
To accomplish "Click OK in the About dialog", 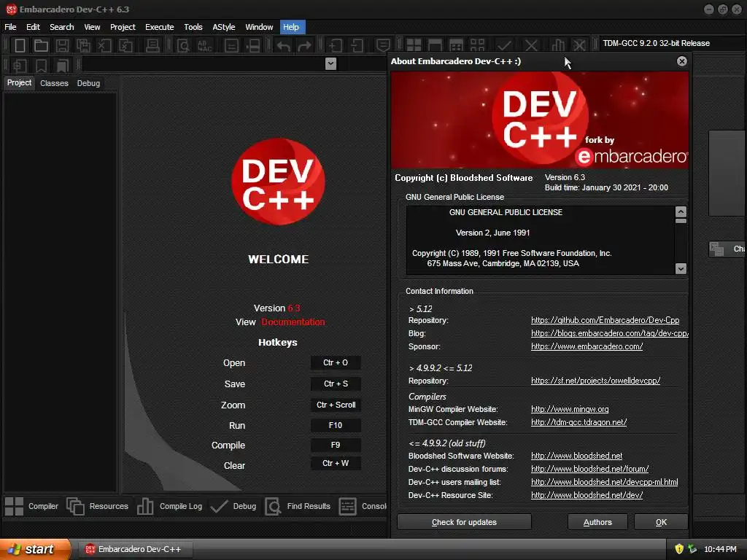I will coord(661,522).
